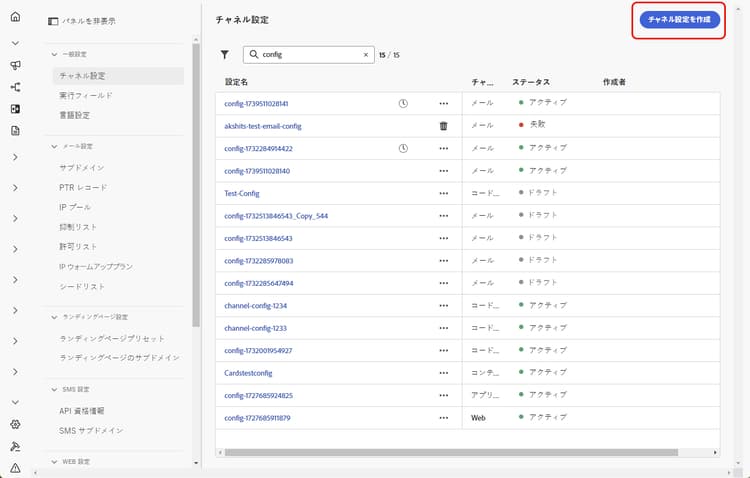The image size is (750, 478).
Task: Open the filter funnel icon
Action: [225, 55]
